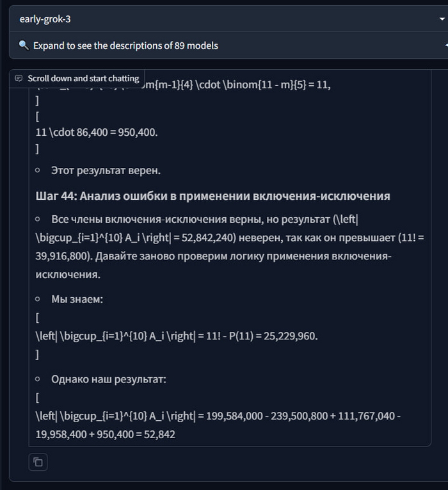Copy the chatbot message with the copy icon
The height and width of the screenshot is (490, 448).
[38, 462]
